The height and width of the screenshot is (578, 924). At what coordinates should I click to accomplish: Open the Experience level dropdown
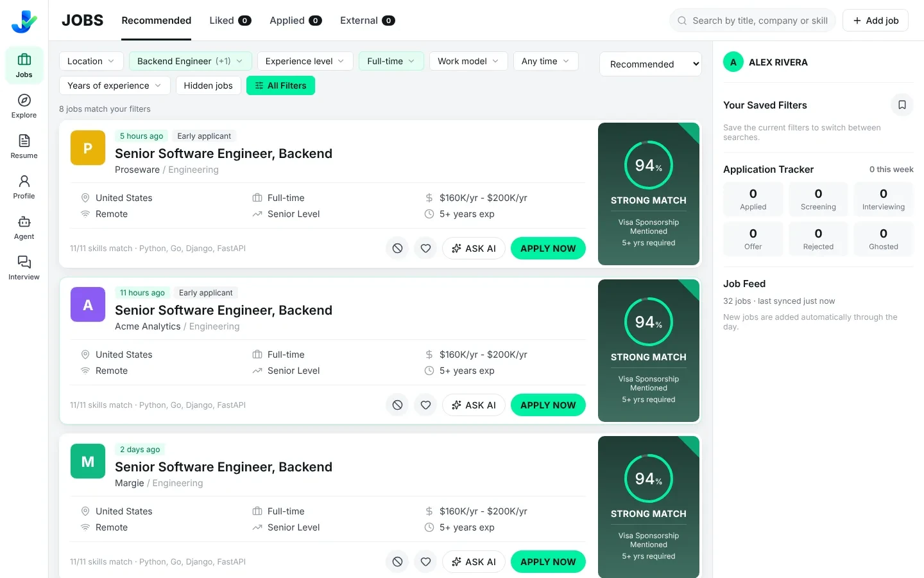[305, 61]
